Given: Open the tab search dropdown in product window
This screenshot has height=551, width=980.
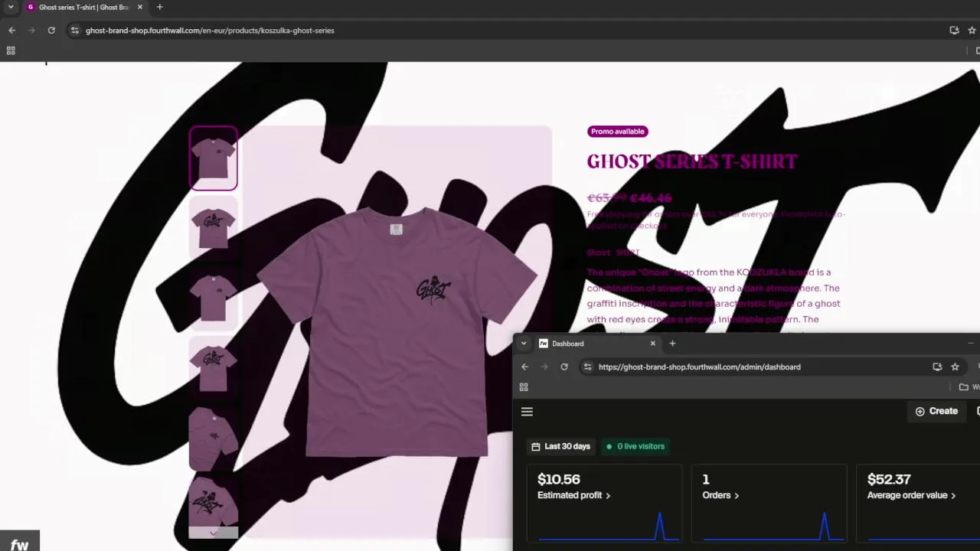Looking at the screenshot, I should (x=11, y=7).
